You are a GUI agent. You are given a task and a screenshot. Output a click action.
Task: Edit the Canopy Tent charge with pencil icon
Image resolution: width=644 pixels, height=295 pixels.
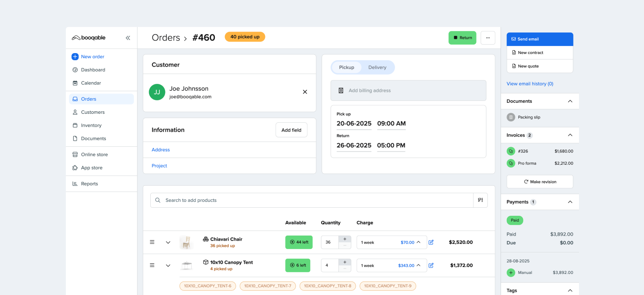[431, 265]
